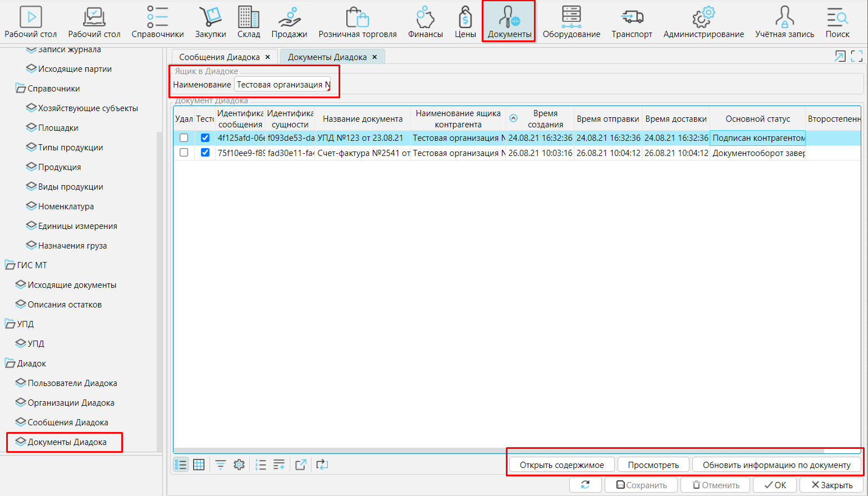This screenshot has width=868, height=496.
Task: Switch to table grid view icon
Action: [x=199, y=465]
